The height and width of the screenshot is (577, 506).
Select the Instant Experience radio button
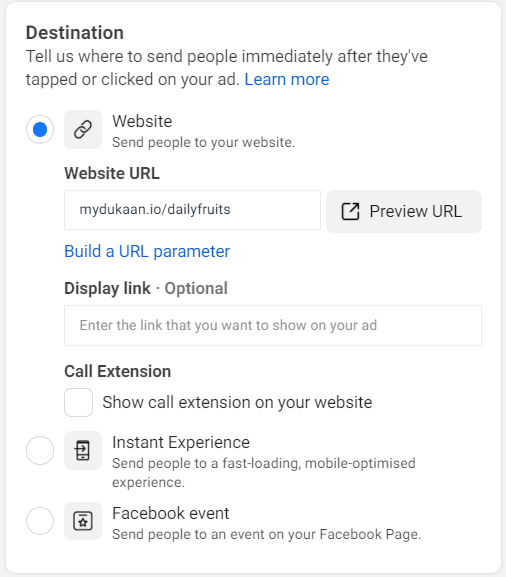[40, 450]
